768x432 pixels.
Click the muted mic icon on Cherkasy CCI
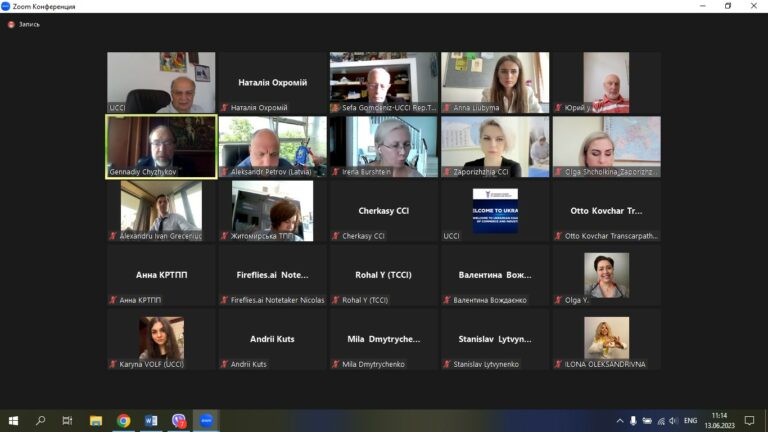click(337, 236)
